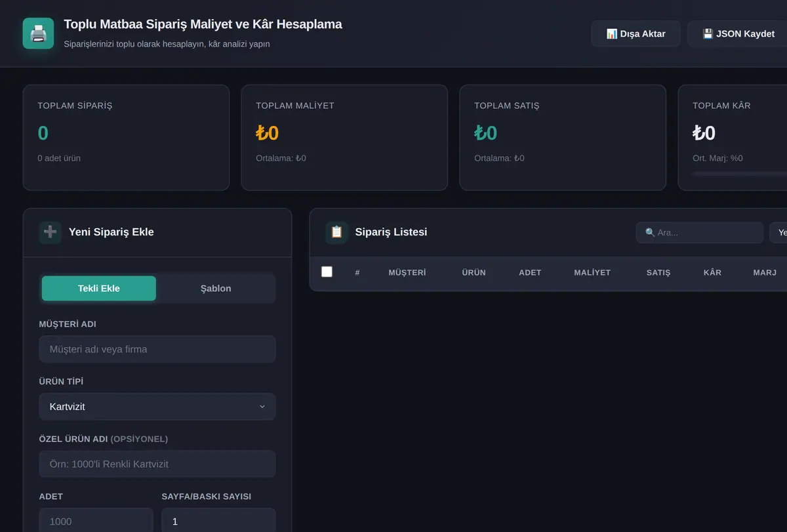Focus the Müşteri Adı input field
This screenshot has width=787, height=532.
pyautogui.click(x=157, y=349)
